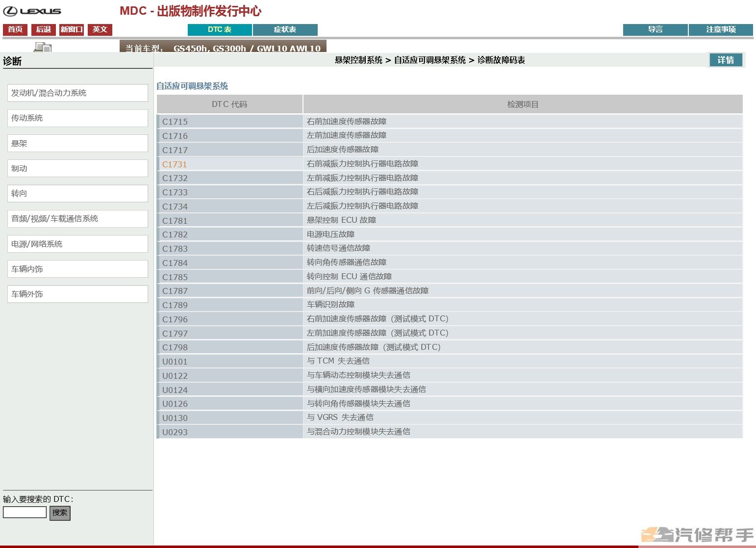Open DTC code U0293
This screenshot has width=756, height=548.
tap(175, 432)
